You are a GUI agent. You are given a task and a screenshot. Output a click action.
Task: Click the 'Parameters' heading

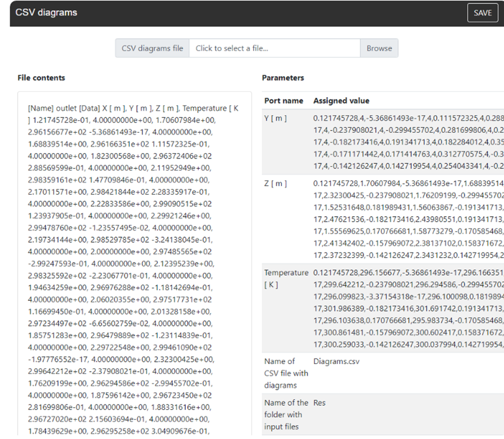point(282,78)
